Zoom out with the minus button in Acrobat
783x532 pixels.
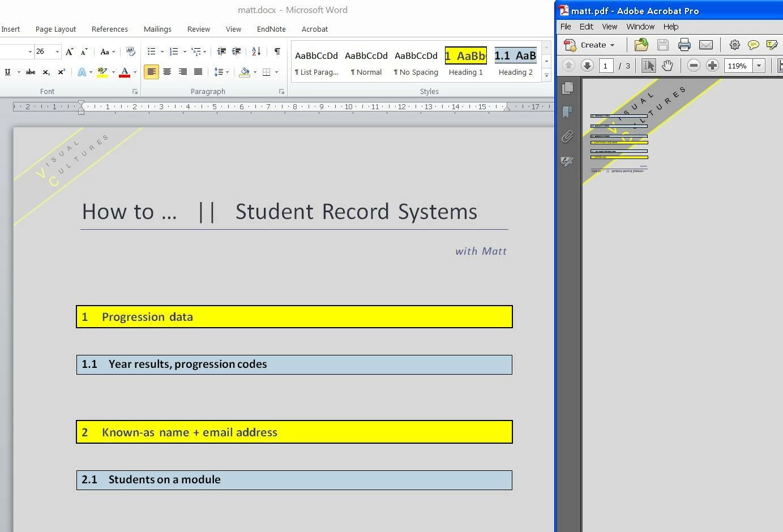[x=694, y=66]
